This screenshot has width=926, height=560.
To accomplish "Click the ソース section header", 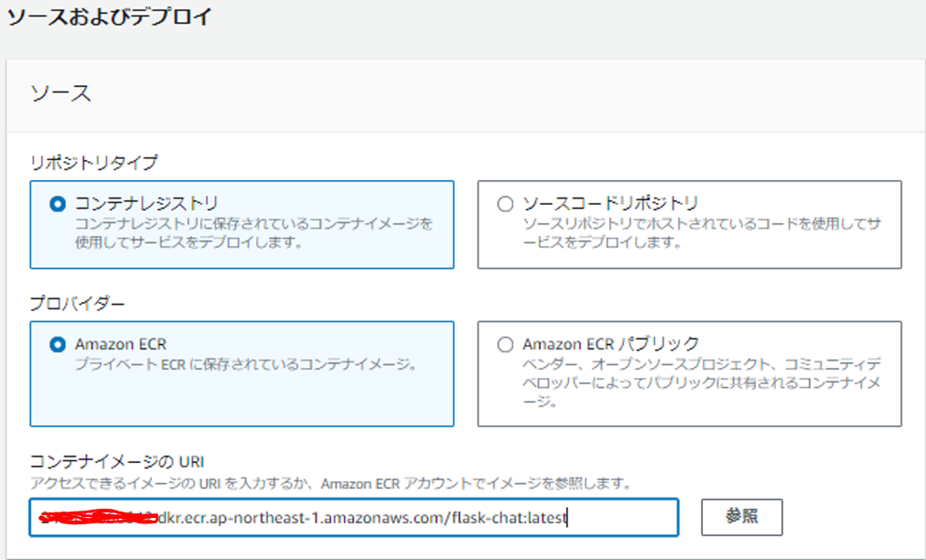I will tap(60, 93).
